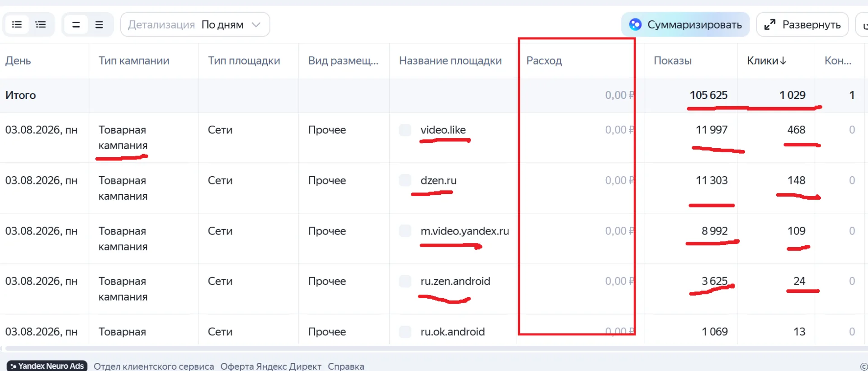
Task: Click Товарная кампания in the dzen.ru row
Action: [123, 188]
